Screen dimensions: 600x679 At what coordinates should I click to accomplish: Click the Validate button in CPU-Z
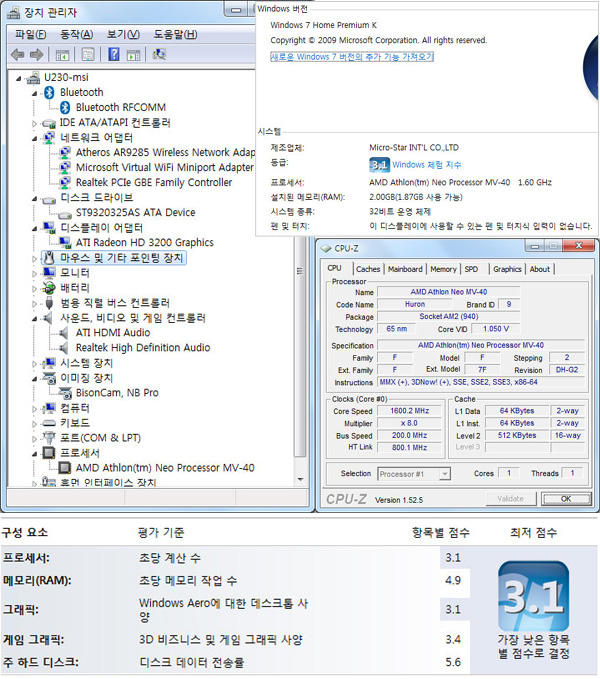pos(511,499)
